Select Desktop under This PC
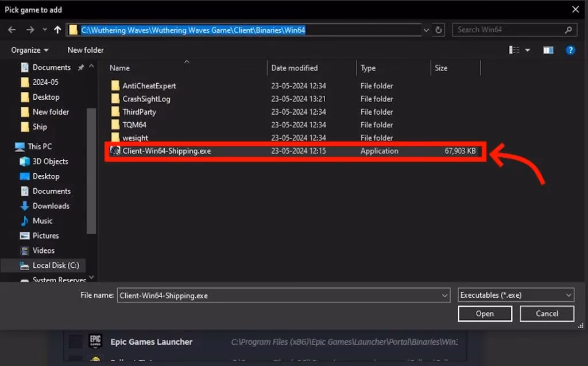Screen dimensions: 588x366 [40, 176]
